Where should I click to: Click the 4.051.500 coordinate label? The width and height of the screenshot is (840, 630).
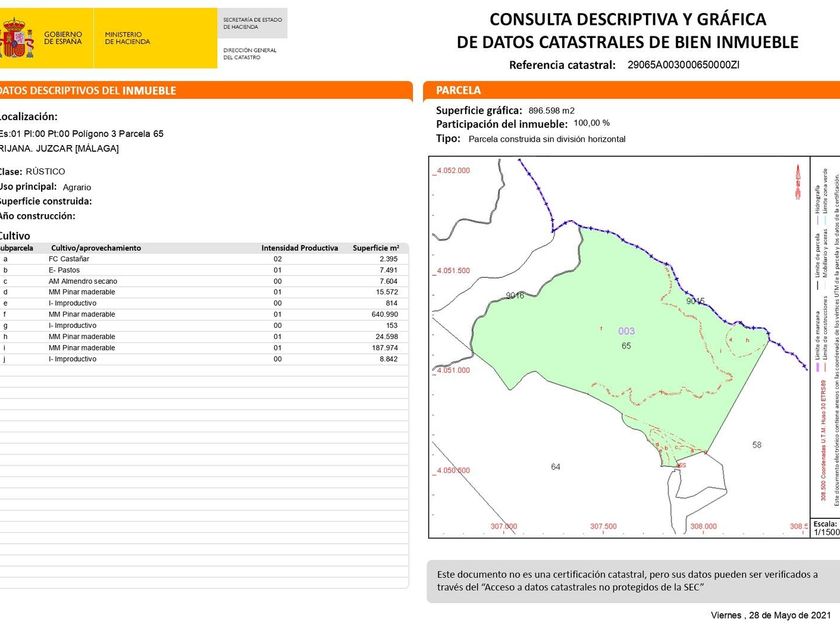453,271
